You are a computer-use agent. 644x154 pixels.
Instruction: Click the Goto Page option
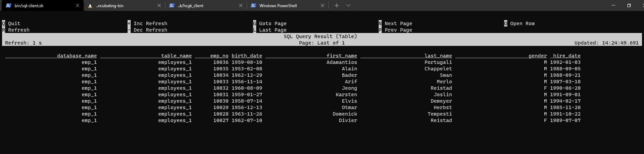[273, 23]
